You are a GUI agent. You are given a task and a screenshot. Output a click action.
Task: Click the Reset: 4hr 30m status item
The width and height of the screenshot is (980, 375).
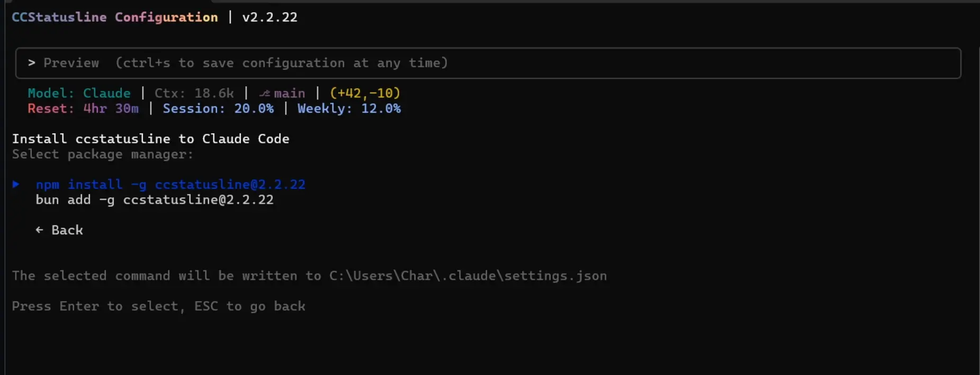pos(83,108)
